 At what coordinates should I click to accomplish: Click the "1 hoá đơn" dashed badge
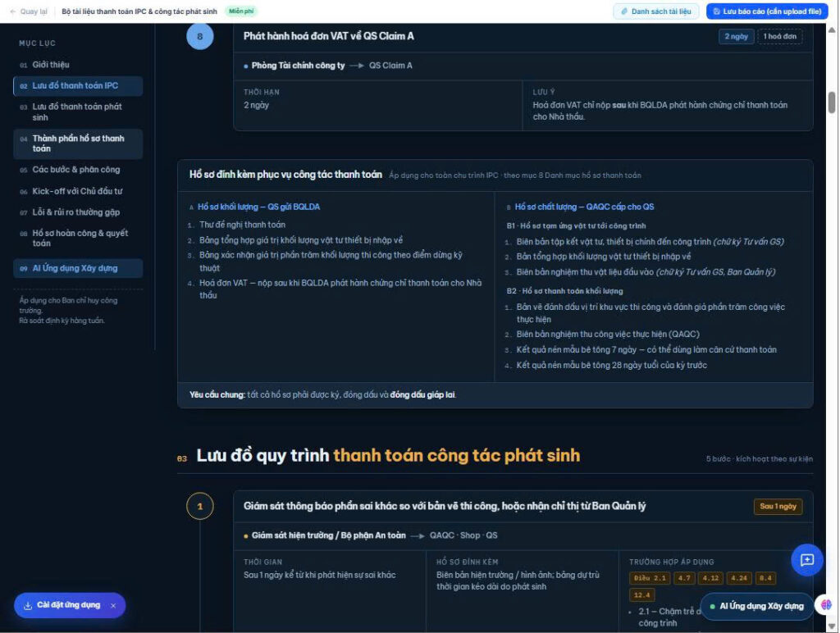[779, 36]
